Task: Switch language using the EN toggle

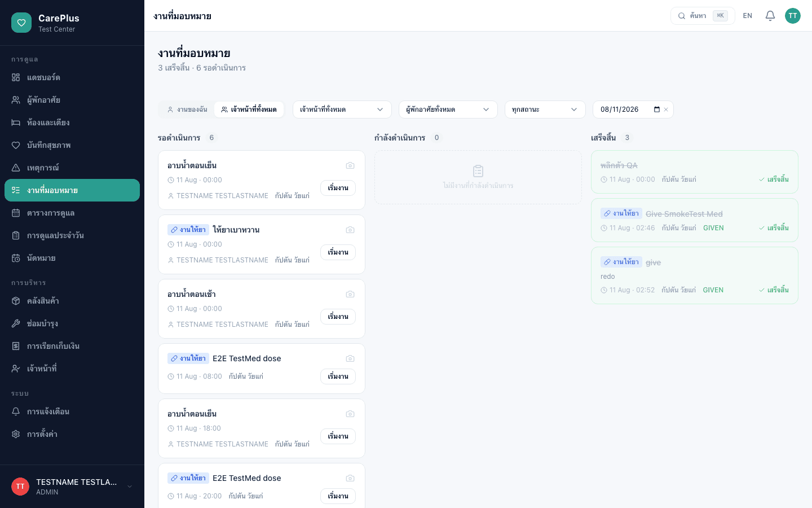Action: 748,16
